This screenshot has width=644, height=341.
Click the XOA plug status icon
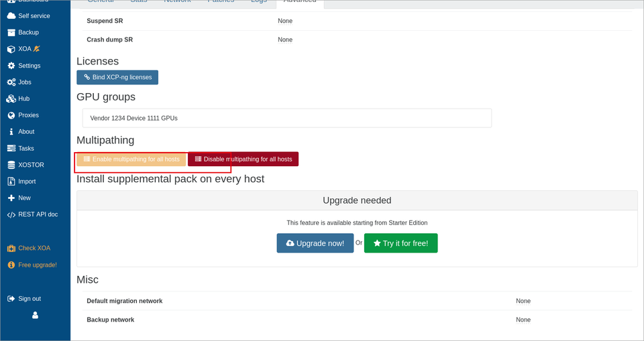(x=36, y=49)
